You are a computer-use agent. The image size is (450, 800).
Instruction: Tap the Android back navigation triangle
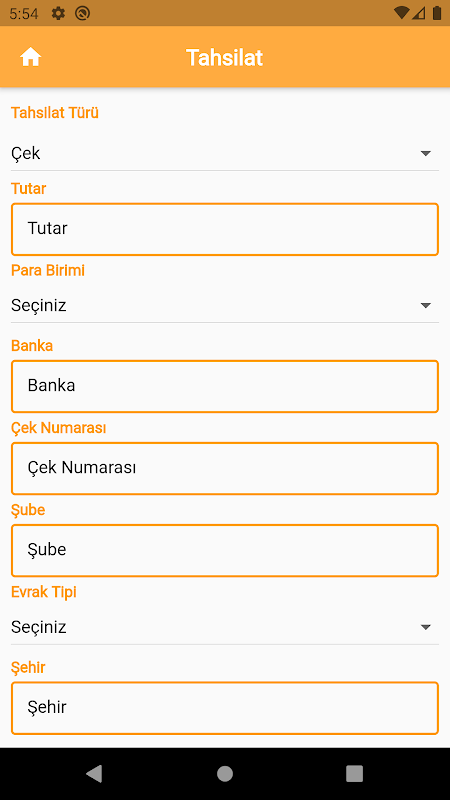click(x=94, y=773)
